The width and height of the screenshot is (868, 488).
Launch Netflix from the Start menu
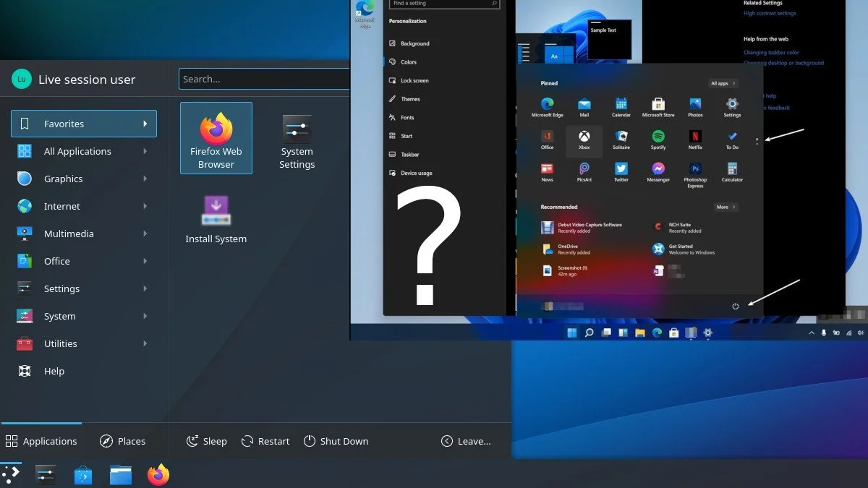tap(694, 140)
